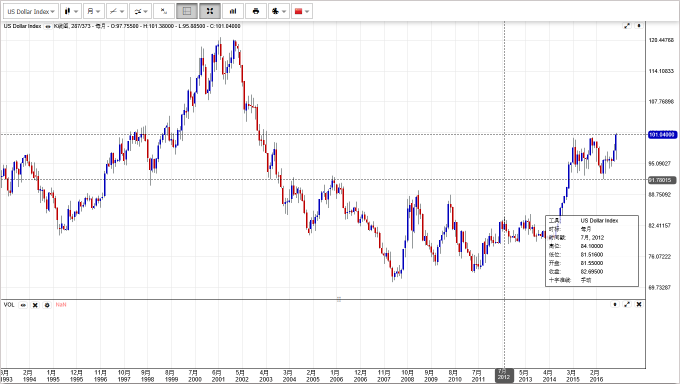Open the US Dollar Index instrument dropdown
Screen dimensions: 680x384
coord(31,11)
